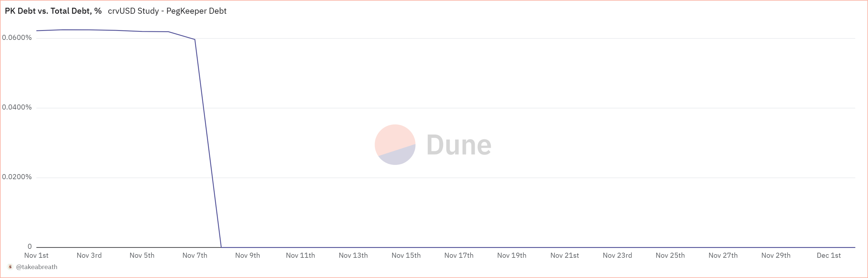
Task: Select the Nov 1st axis label
Action: coord(36,255)
